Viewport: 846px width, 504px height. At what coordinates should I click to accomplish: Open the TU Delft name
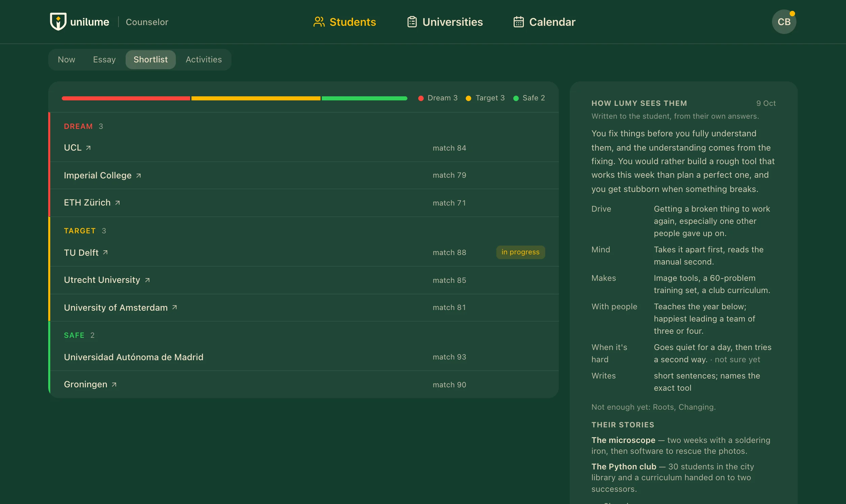pos(81,253)
